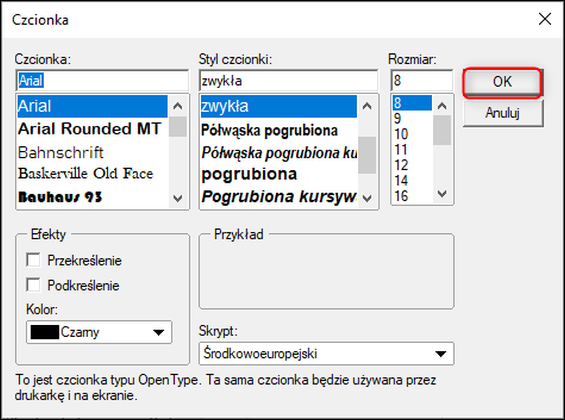Select Bauhaus 93 in font list
This screenshot has height=420, width=565.
60,197
